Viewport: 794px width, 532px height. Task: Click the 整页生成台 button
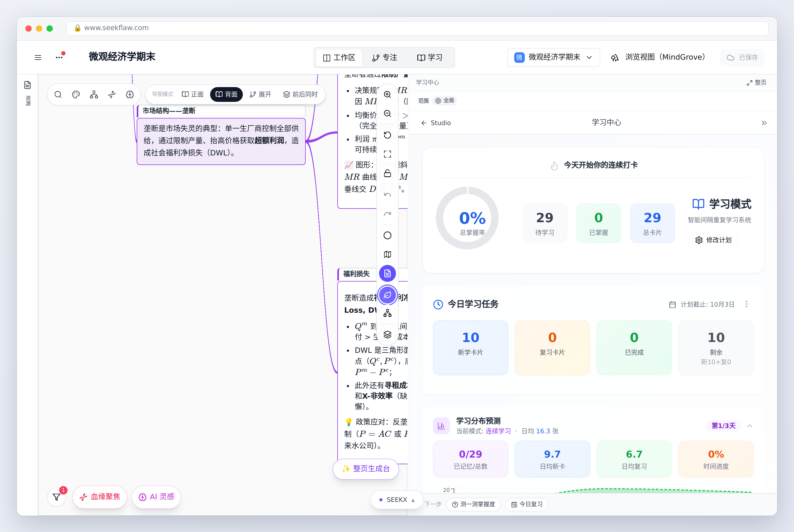[366, 469]
